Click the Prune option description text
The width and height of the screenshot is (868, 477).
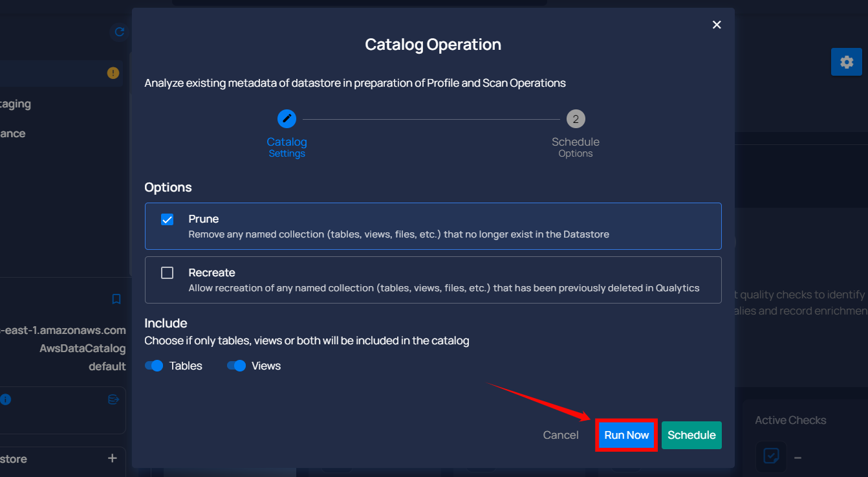[398, 234]
